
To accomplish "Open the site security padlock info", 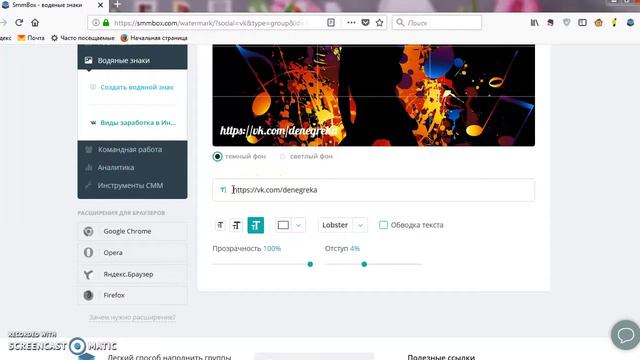I will pyautogui.click(x=106, y=23).
